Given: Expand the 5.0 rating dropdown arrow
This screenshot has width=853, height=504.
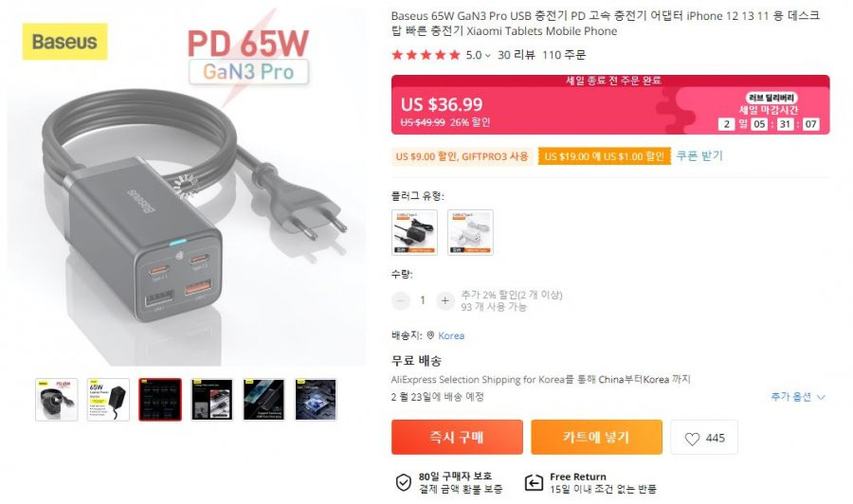Looking at the screenshot, I should (488, 56).
